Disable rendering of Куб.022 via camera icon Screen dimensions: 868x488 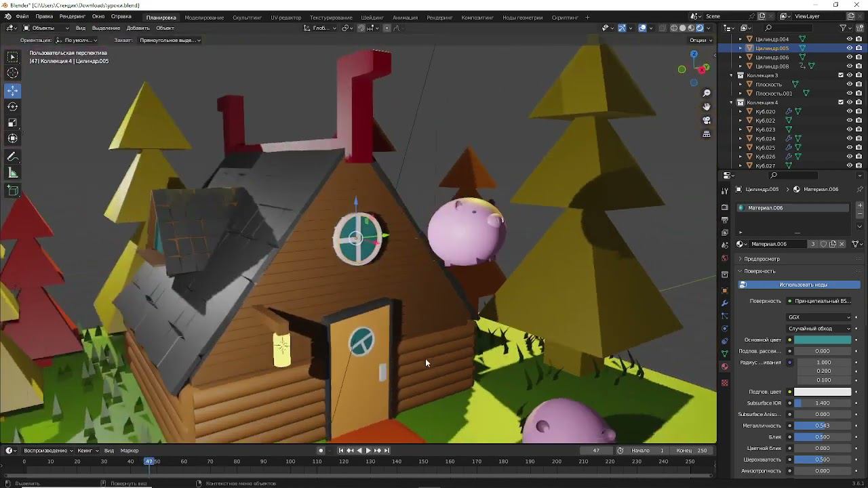[x=859, y=121]
